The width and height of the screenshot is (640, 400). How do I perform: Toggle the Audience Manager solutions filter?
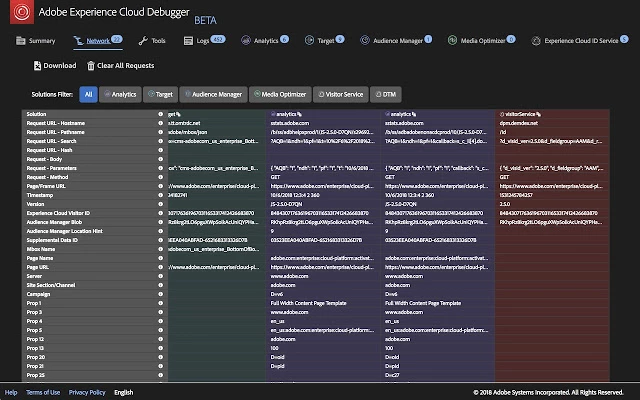[213, 94]
